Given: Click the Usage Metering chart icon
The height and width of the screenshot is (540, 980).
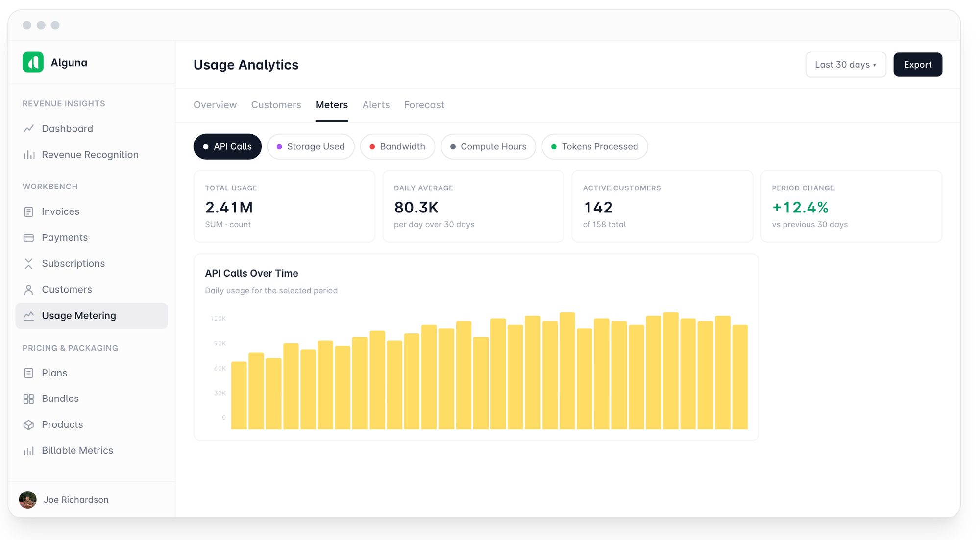Looking at the screenshot, I should pyautogui.click(x=28, y=316).
